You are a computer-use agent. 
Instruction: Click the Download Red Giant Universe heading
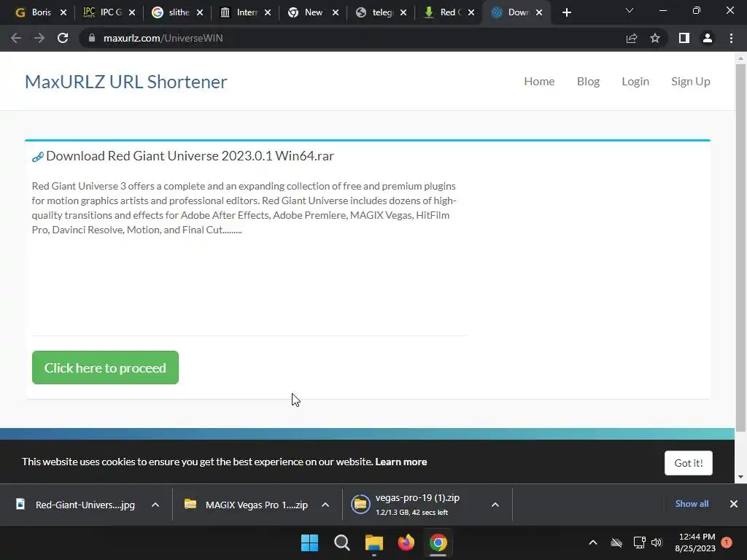190,156
